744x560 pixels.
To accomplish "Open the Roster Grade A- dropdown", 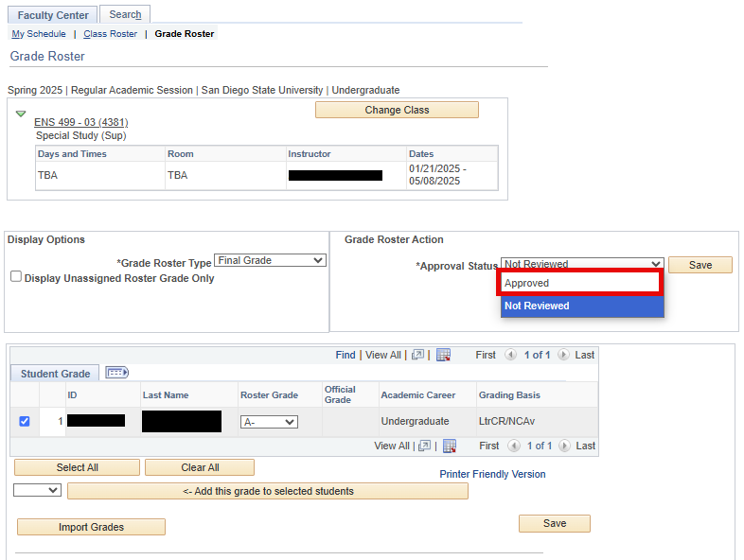I will click(269, 422).
